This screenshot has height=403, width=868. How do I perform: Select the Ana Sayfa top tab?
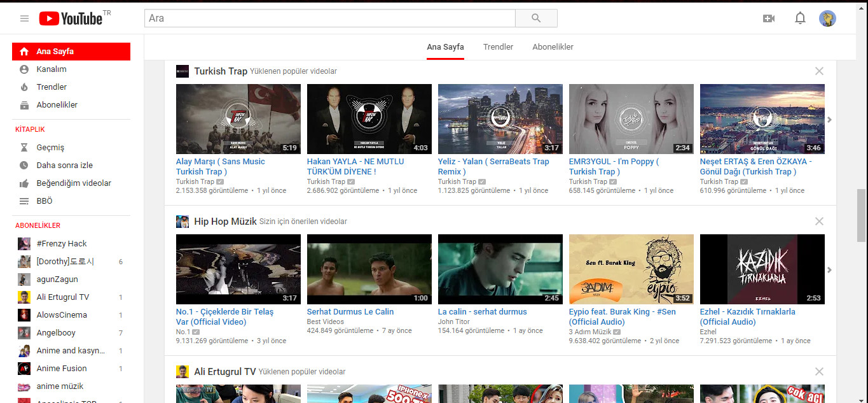coord(445,46)
